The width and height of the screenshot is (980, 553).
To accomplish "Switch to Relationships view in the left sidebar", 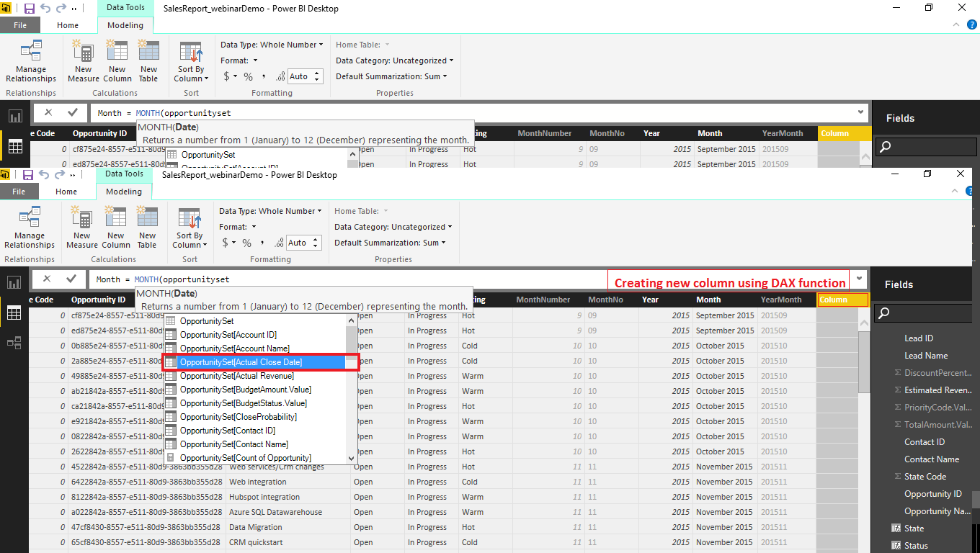I will (x=14, y=343).
